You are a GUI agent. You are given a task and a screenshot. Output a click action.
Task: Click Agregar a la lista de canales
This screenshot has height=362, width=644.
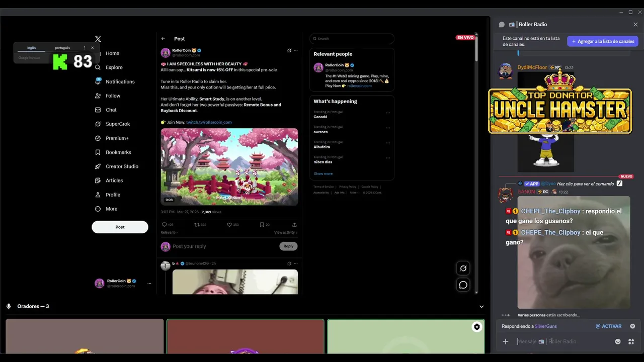coord(603,41)
